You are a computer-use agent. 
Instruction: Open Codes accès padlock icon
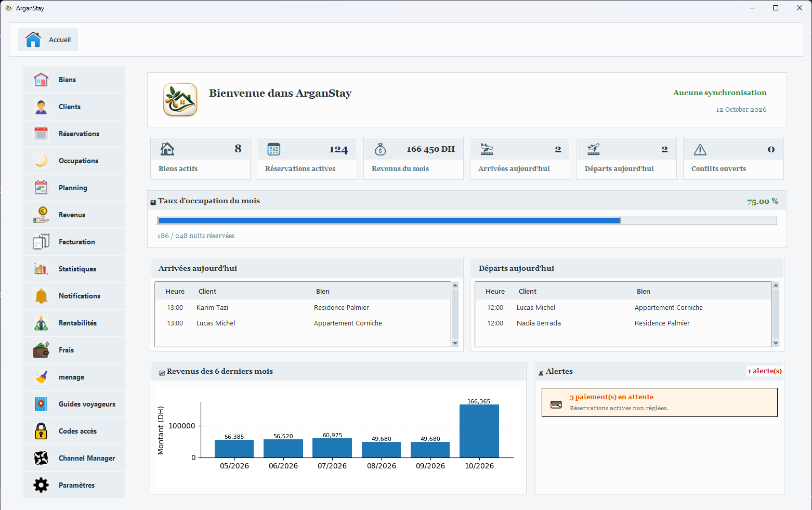point(41,431)
